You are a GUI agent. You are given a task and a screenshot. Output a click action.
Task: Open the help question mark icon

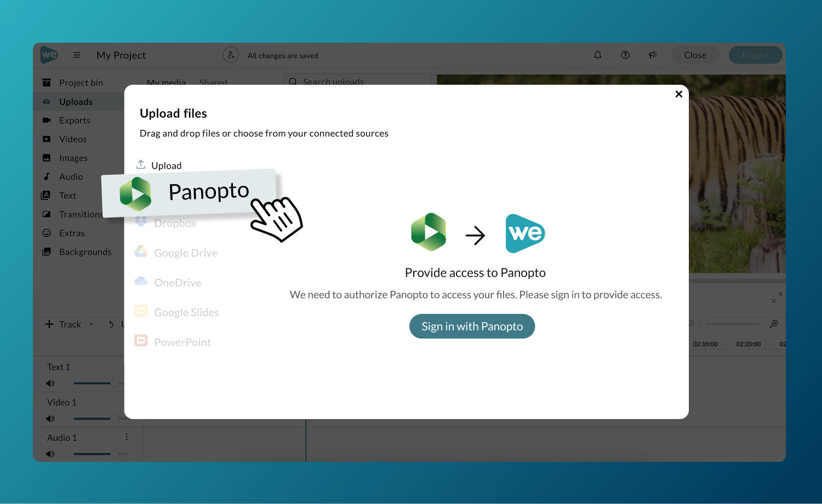625,55
